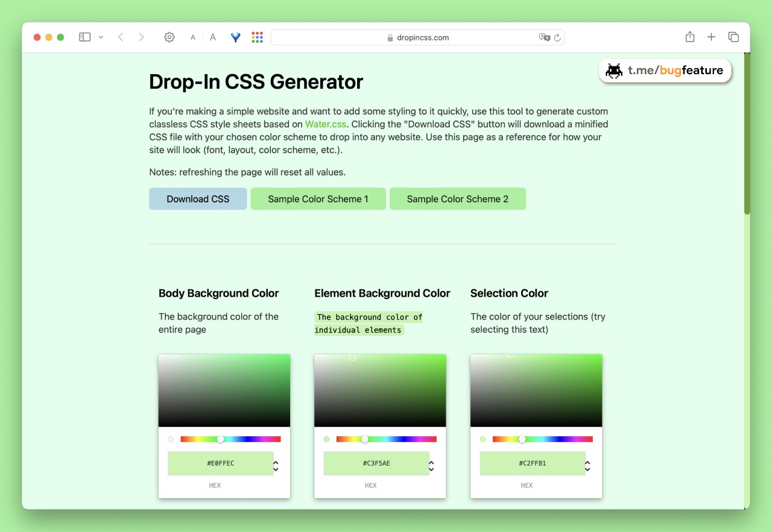The image size is (772, 532).
Task: Open the colorful grid apps extension icon
Action: (x=258, y=37)
